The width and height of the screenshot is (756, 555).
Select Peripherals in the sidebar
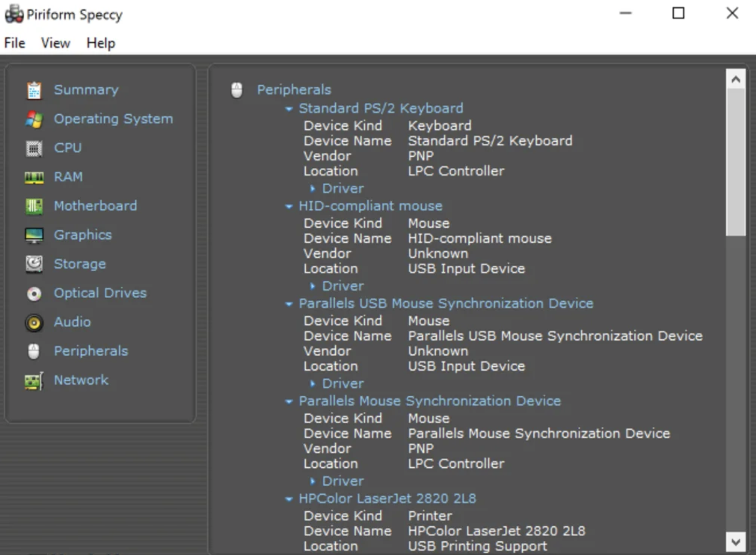click(91, 351)
